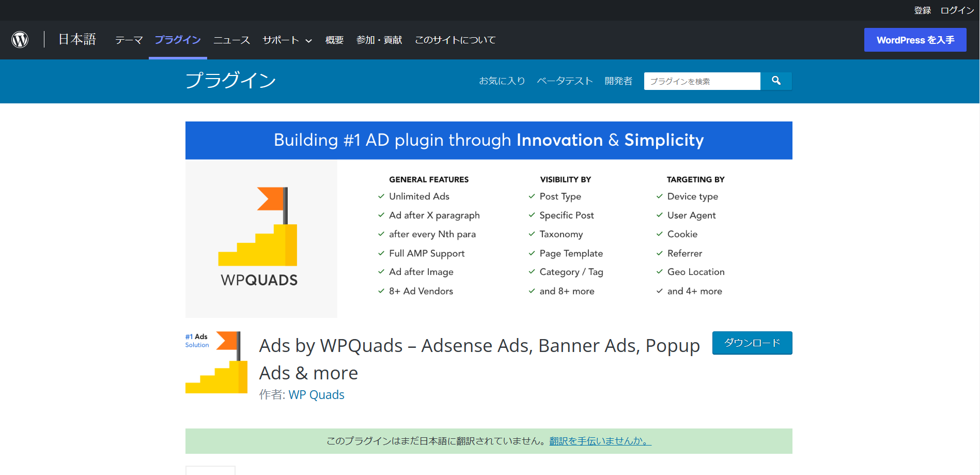
Task: Click the 'Ad after X paragraph' text
Action: pyautogui.click(x=434, y=216)
